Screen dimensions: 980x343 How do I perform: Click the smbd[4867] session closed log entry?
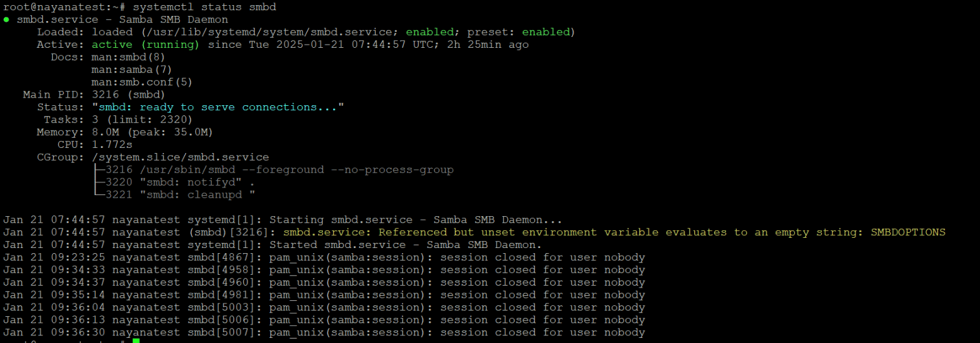click(324, 258)
